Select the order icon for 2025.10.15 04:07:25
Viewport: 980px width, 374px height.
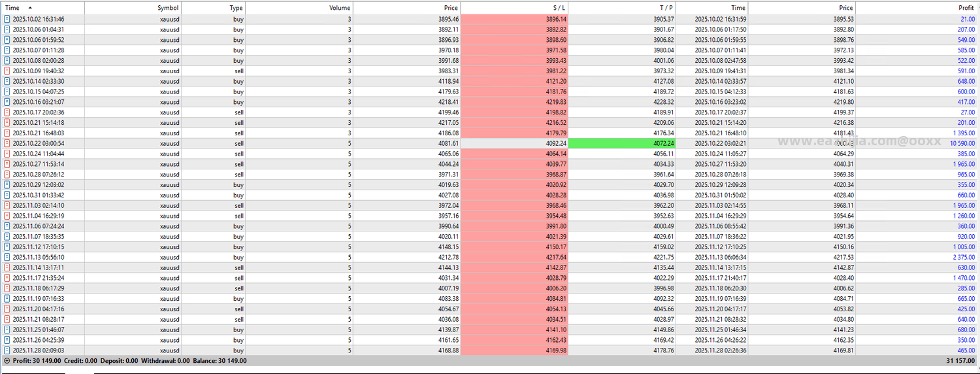[x=7, y=92]
